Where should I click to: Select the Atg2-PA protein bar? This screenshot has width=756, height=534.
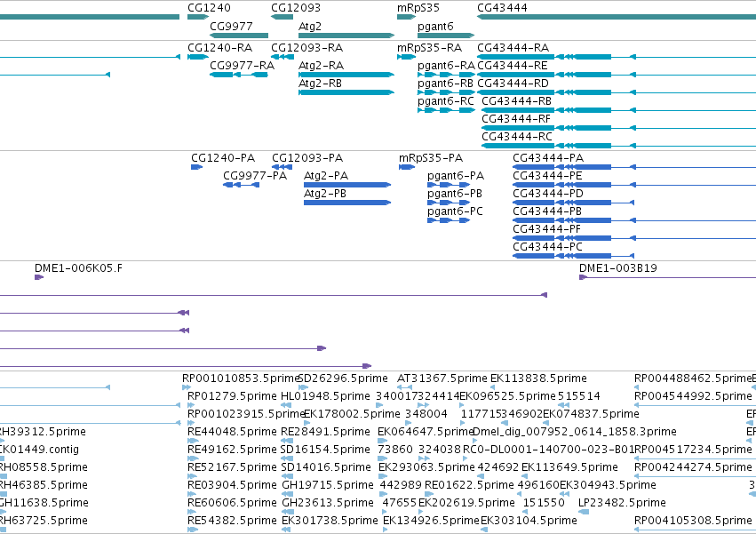click(x=347, y=185)
